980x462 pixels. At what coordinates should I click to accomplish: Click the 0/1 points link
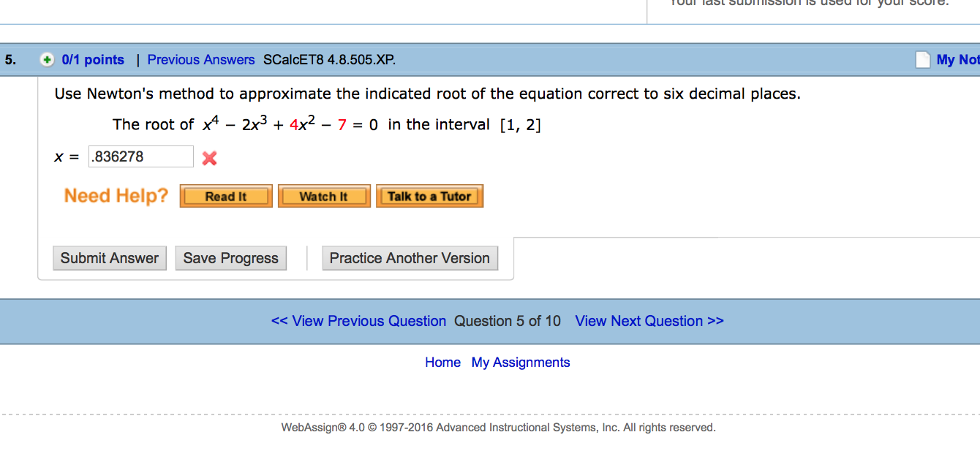[x=93, y=60]
